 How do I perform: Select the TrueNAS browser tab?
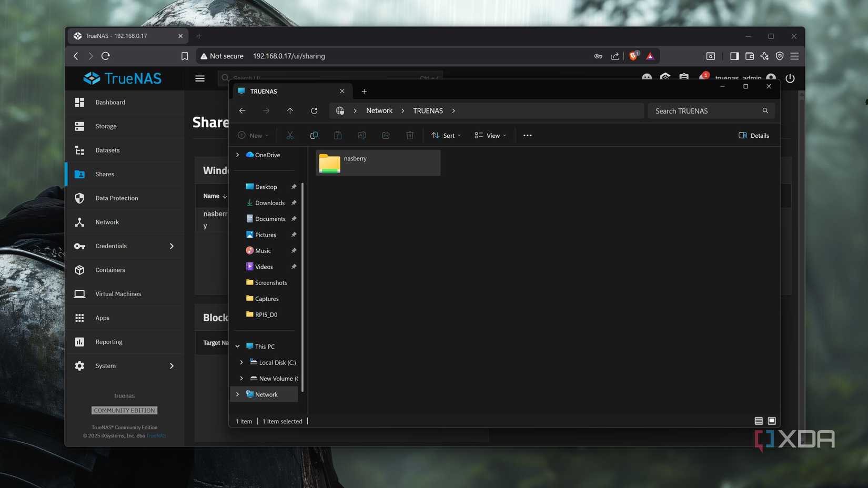[x=128, y=36]
